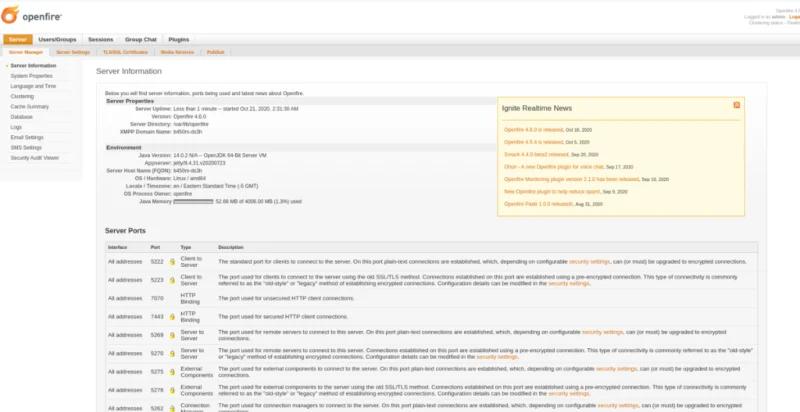Open Email Settings in the sidebar
The width and height of the screenshot is (800, 412).
tap(27, 137)
